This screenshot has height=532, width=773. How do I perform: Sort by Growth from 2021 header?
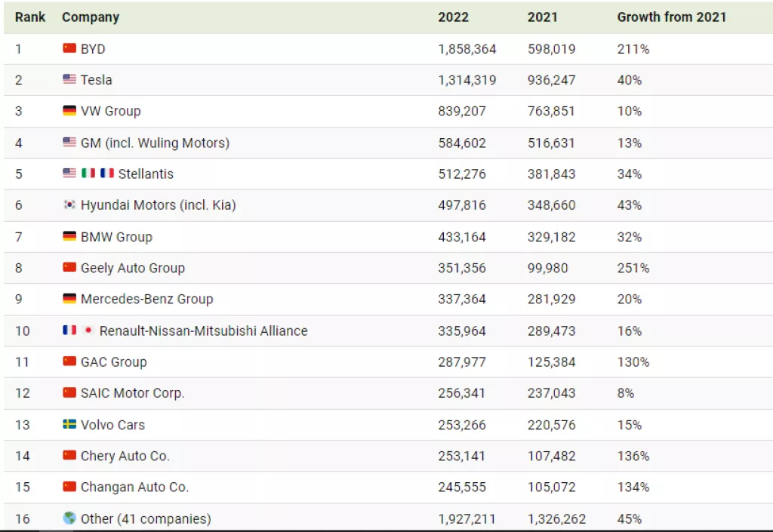[672, 17]
